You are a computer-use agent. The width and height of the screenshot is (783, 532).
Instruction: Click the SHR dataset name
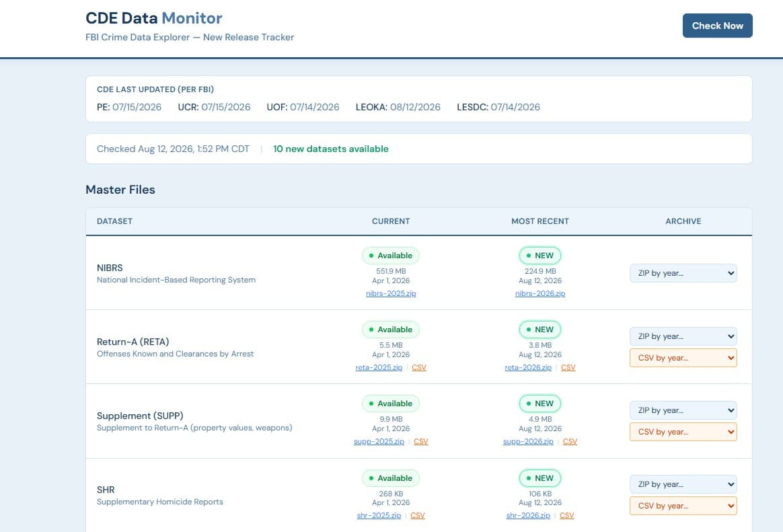[x=106, y=490]
